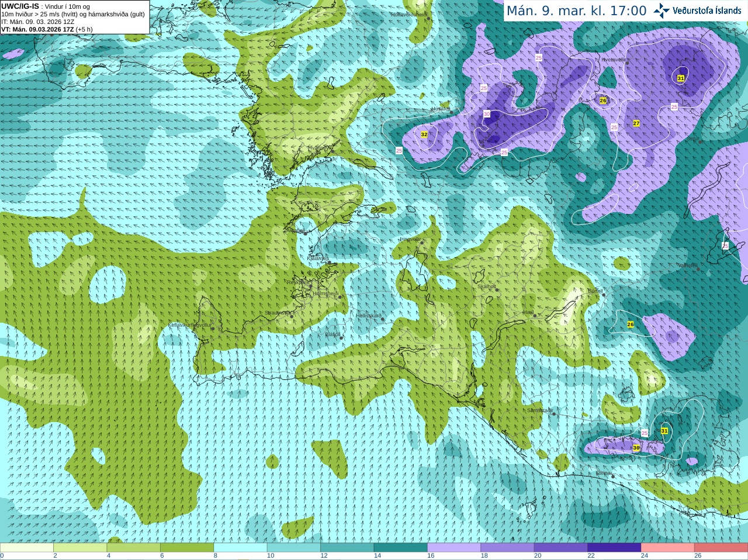Click the 'VT: Mán. 09.03.2026 17Z (+5 h)' line

point(47,29)
